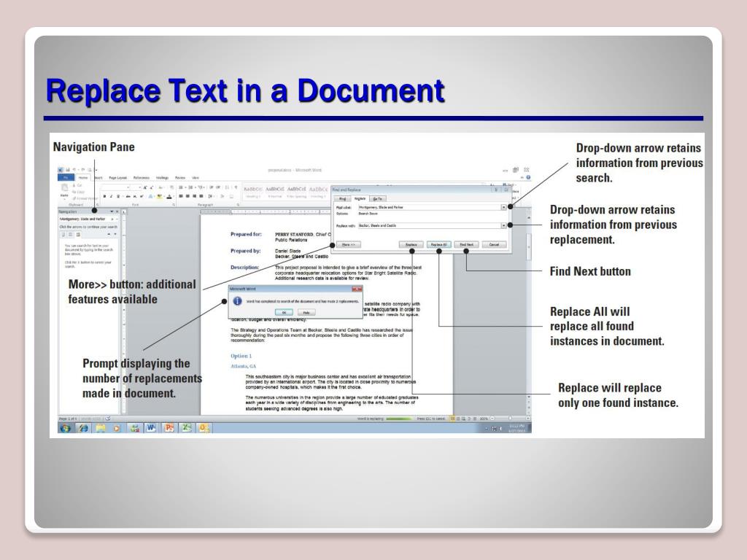Click the replacing progress bar in status bar
The height and width of the screenshot is (560, 747).
(x=399, y=419)
